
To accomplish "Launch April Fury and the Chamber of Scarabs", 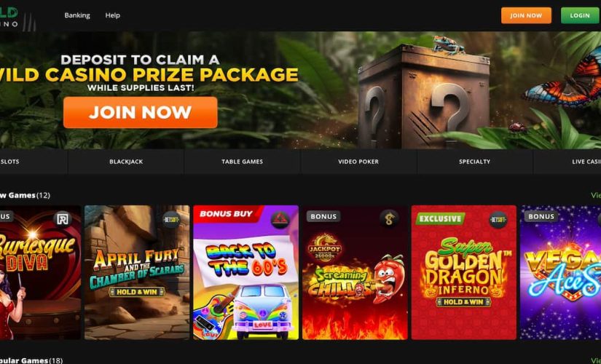I will coord(137,272).
